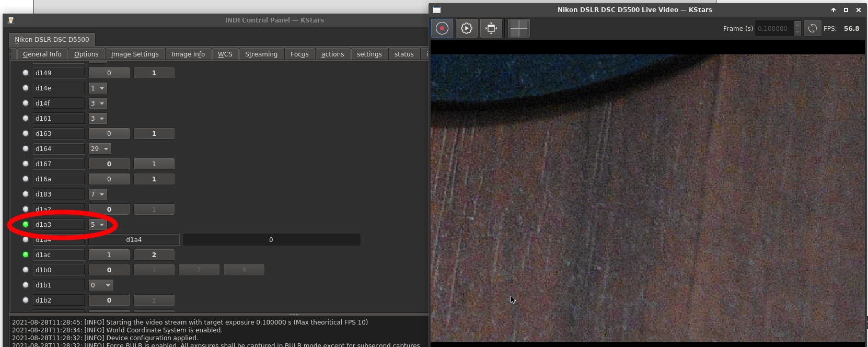
Task: Click the status light for d16a
Action: tap(25, 179)
